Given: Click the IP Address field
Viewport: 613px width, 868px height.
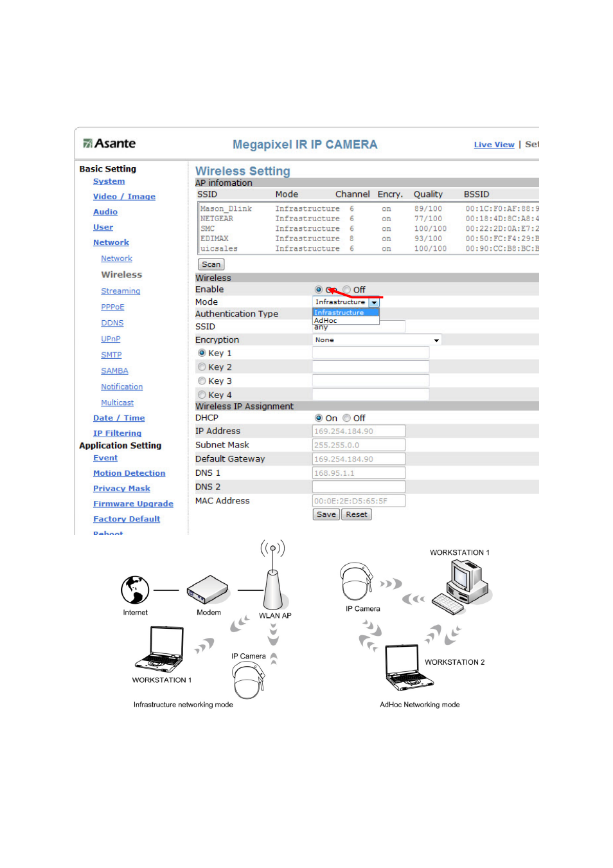Looking at the screenshot, I should point(359,431).
